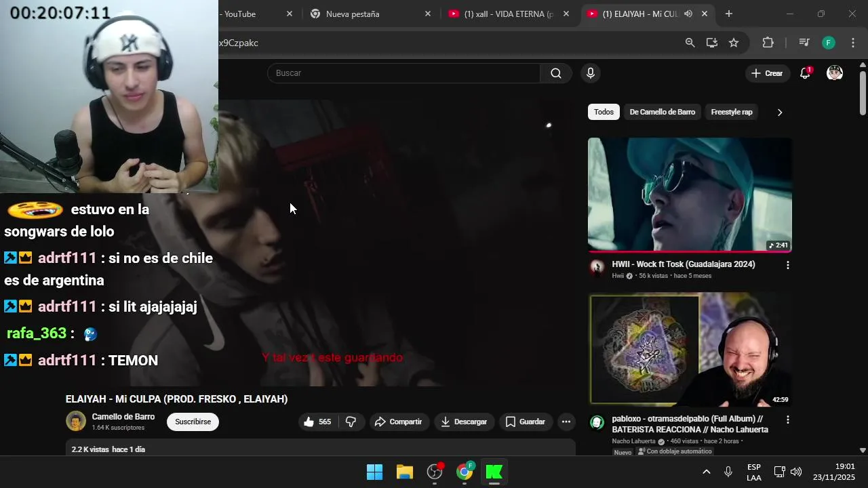Mute the ELAIYAH tab audio icon
Image resolution: width=868 pixels, height=488 pixels.
(688, 14)
